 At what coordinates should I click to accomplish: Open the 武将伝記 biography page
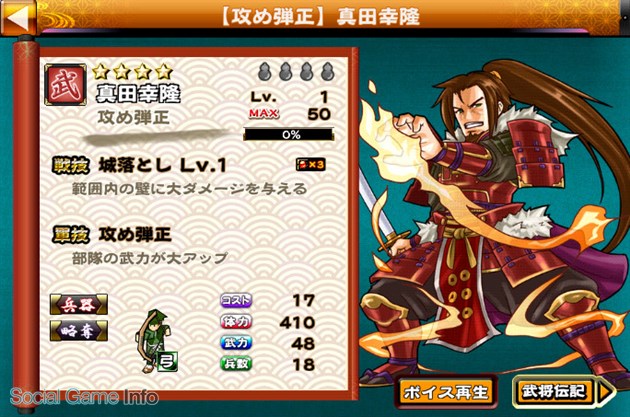coord(563,391)
